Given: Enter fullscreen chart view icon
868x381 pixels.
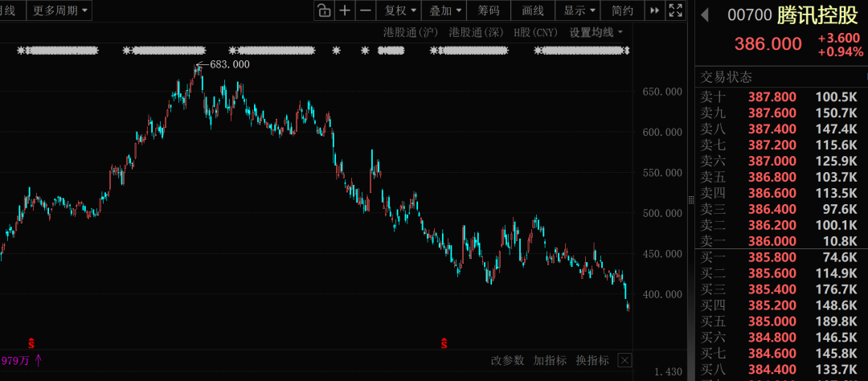Looking at the screenshot, I should (675, 10).
